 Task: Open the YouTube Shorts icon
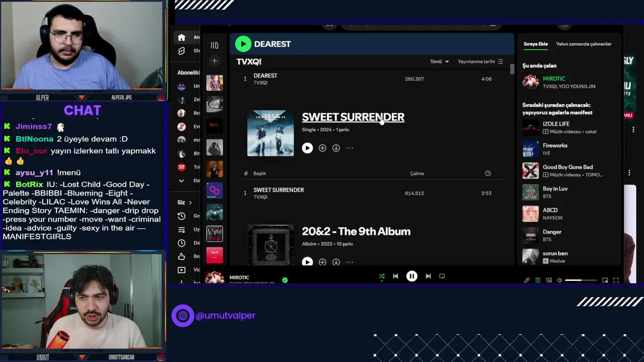182,51
